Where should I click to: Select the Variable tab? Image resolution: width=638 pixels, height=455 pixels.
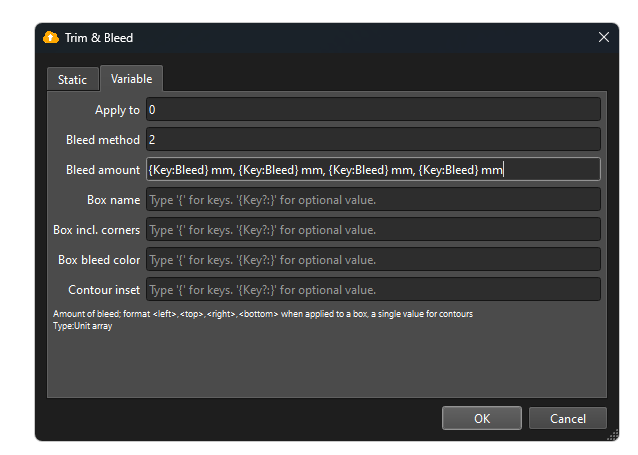pyautogui.click(x=131, y=79)
